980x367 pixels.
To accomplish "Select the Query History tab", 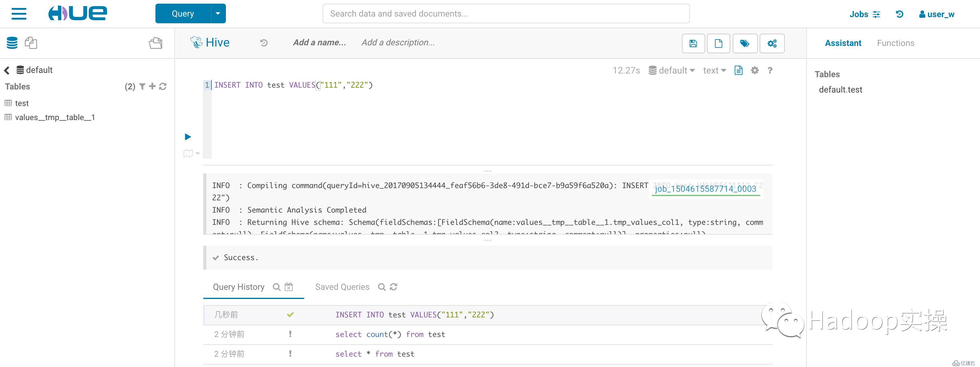I will tap(238, 286).
